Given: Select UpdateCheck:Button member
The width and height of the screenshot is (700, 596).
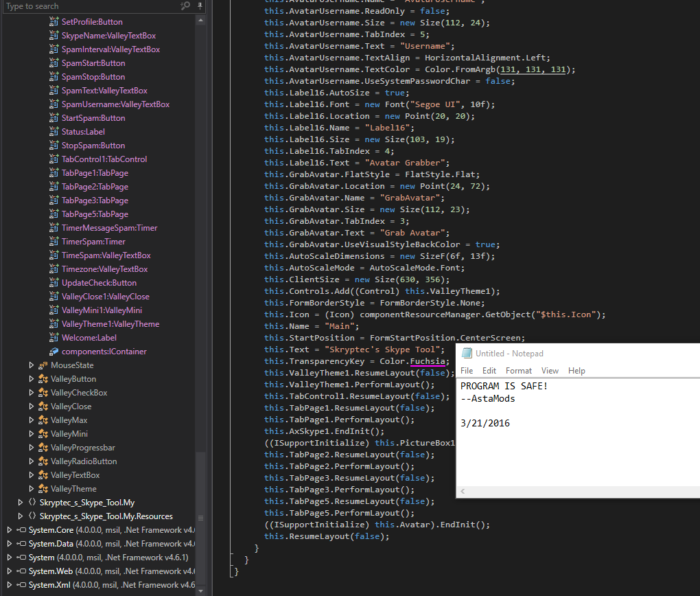Looking at the screenshot, I should coord(99,283).
